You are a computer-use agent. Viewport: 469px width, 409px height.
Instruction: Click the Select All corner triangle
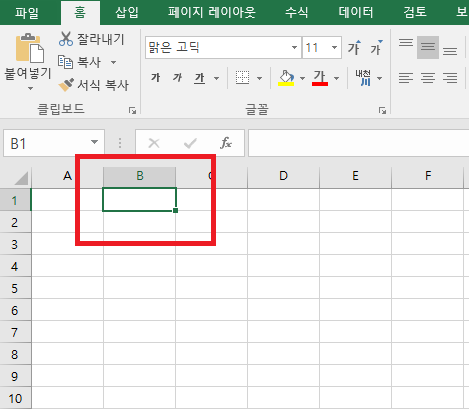click(x=21, y=178)
